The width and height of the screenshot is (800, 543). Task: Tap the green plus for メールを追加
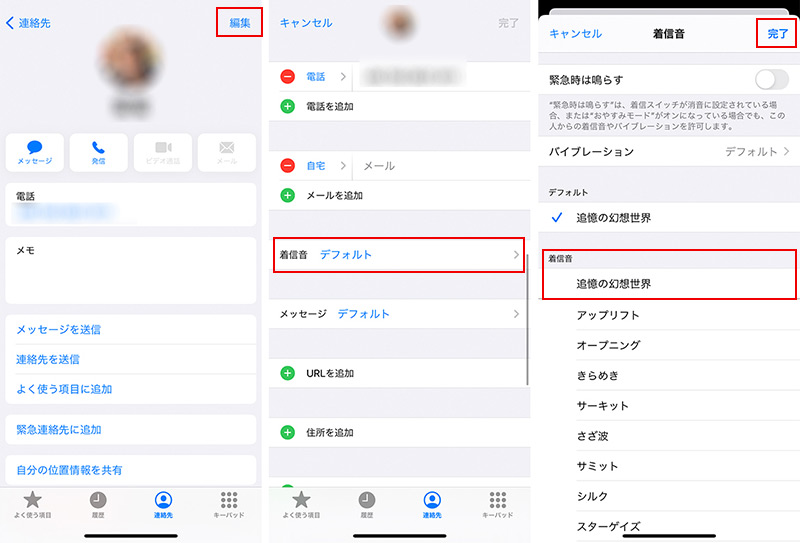(288, 195)
